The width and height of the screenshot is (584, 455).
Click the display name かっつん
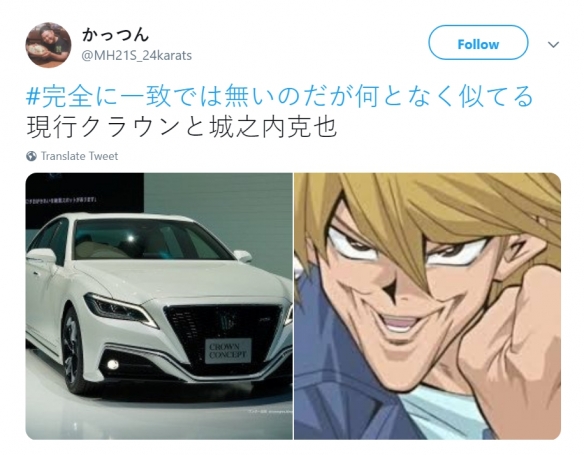pyautogui.click(x=115, y=35)
